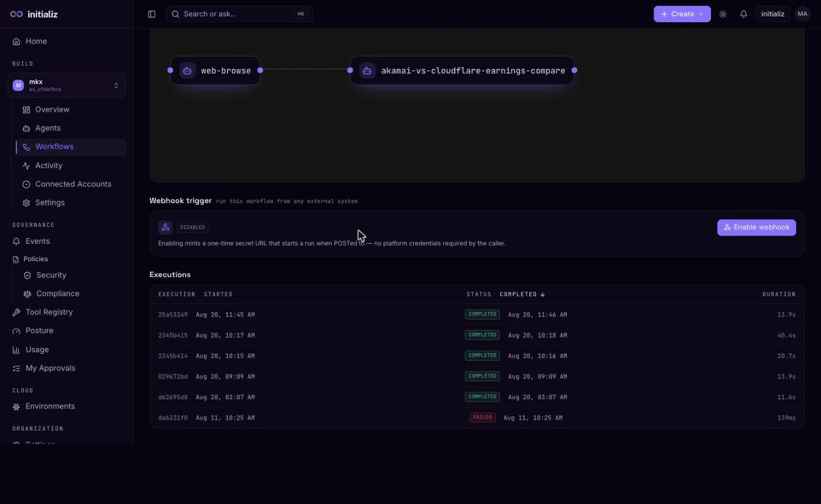The height and width of the screenshot is (504, 821).
Task: Open failed execution da6331f0
Action: 477,418
